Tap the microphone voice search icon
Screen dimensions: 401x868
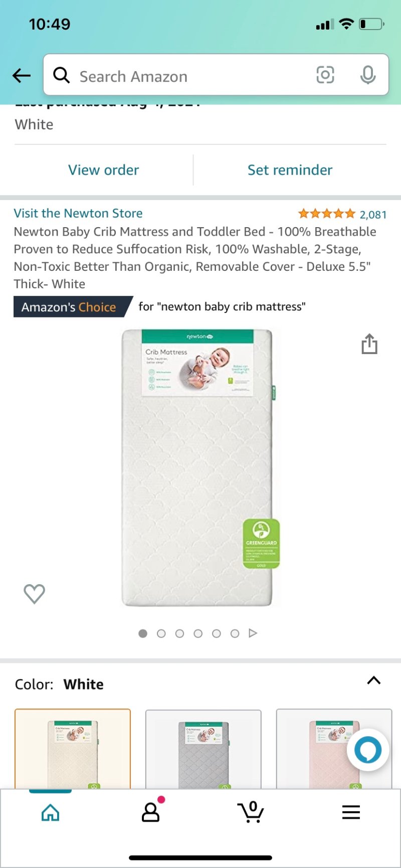pyautogui.click(x=368, y=75)
